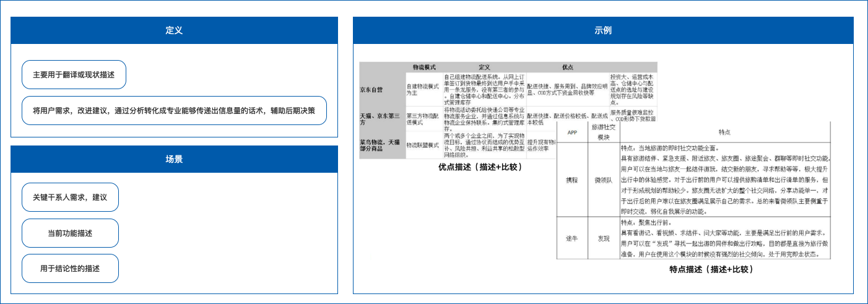Select the 用于结论性的描述 pill
Viewport: 868px width, 304px height.
coord(70,269)
